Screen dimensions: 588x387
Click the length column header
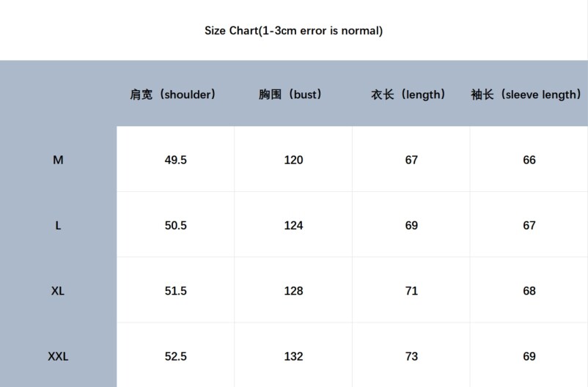pyautogui.click(x=408, y=95)
